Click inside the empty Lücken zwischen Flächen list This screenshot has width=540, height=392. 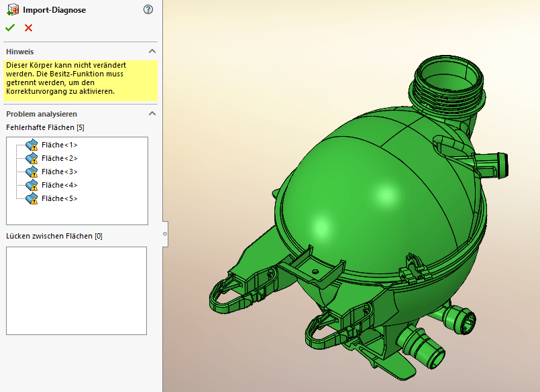click(76, 290)
